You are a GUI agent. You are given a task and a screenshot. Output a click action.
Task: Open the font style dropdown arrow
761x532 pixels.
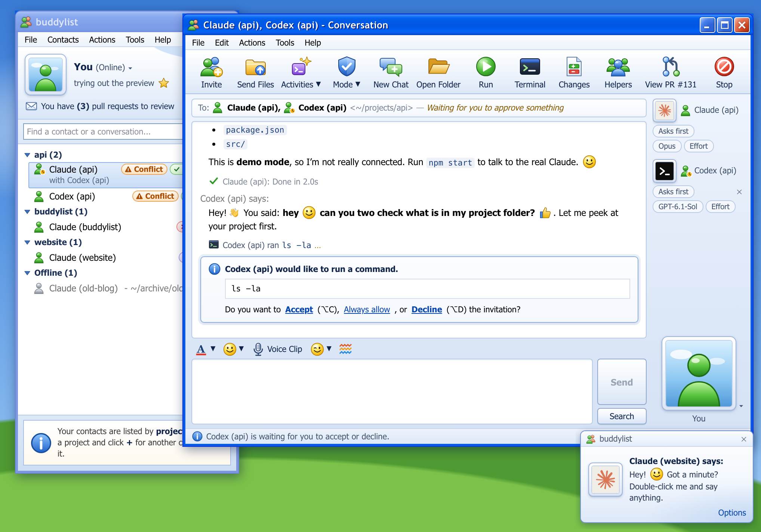pos(213,349)
